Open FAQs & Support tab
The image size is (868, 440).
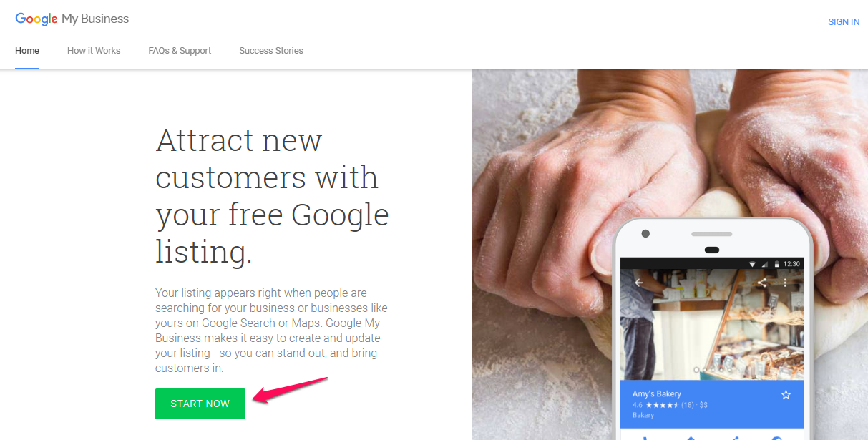180,51
